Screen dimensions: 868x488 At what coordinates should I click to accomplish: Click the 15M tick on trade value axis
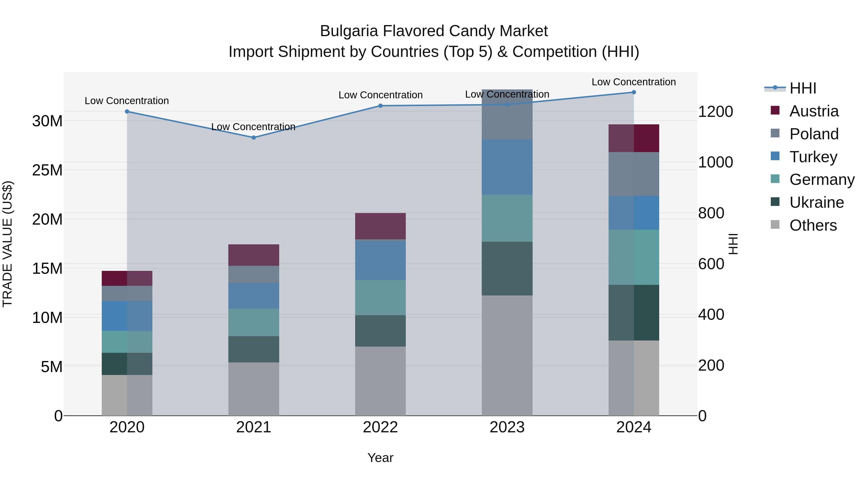[x=47, y=268]
